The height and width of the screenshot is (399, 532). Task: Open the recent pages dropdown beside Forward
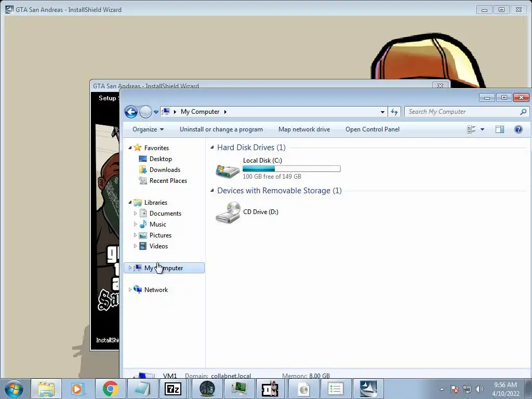[156, 112]
